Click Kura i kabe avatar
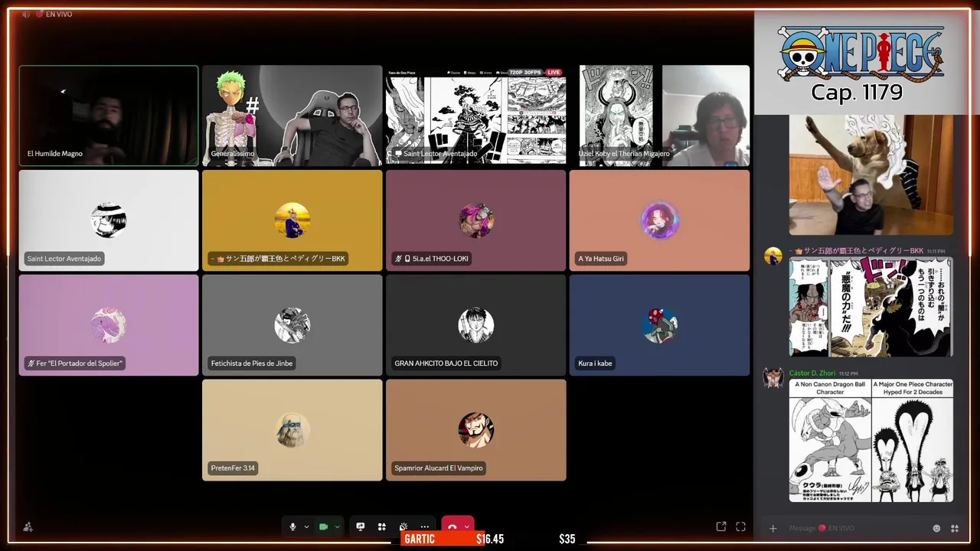The height and width of the screenshot is (551, 980). pyautogui.click(x=660, y=325)
